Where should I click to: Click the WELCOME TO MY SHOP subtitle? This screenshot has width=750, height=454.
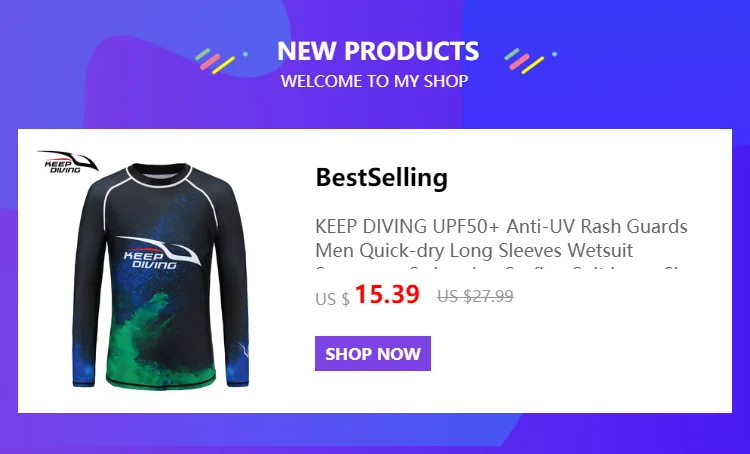(x=374, y=81)
